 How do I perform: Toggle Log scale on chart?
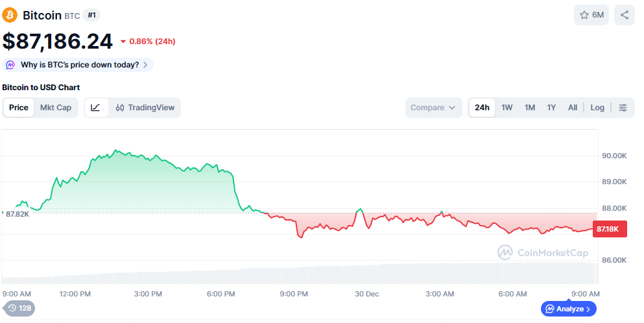[597, 108]
